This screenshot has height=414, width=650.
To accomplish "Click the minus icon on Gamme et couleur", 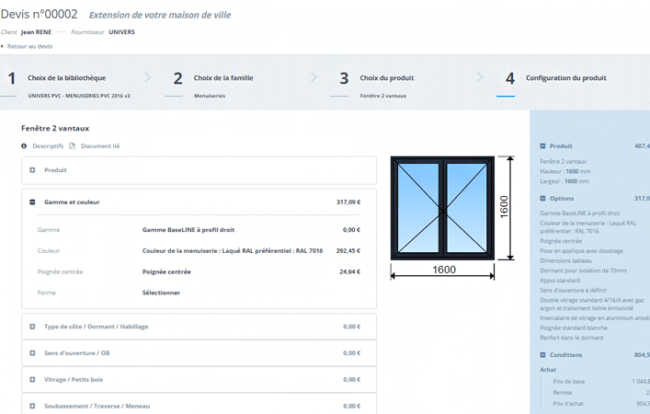I will coord(33,202).
